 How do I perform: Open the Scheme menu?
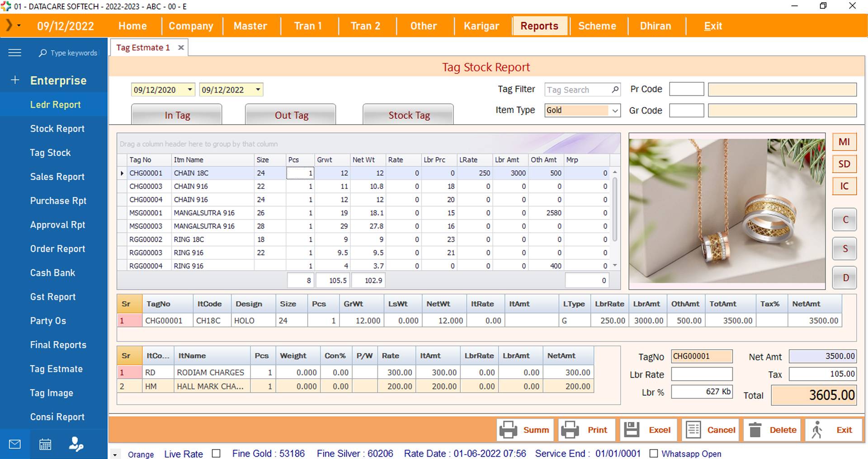click(x=597, y=26)
